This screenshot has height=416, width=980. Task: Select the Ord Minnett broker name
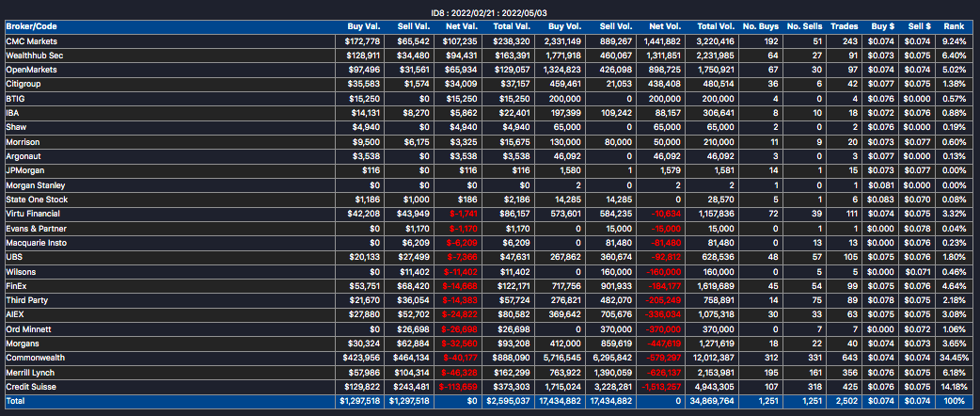[27, 329]
